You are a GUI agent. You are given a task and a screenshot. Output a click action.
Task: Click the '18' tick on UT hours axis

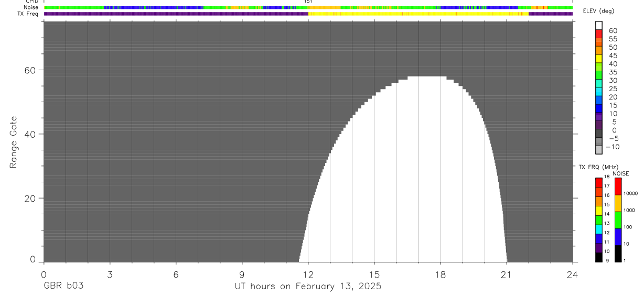coord(441,274)
